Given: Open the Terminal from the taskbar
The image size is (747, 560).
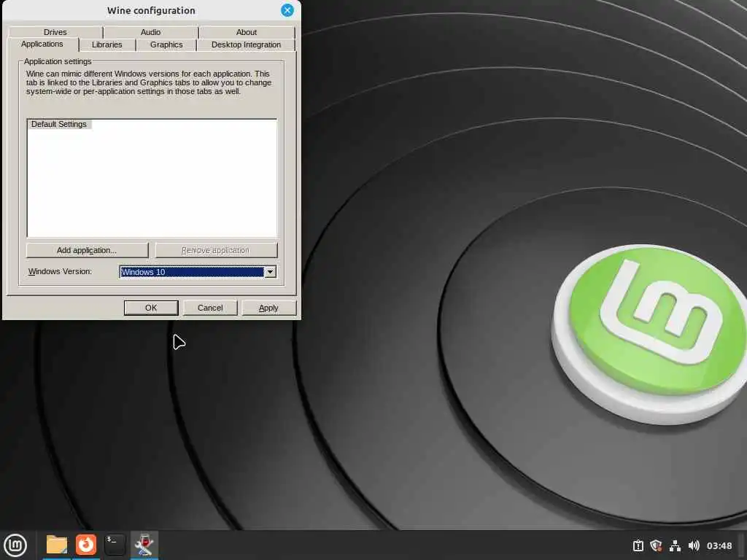Looking at the screenshot, I should (115, 545).
